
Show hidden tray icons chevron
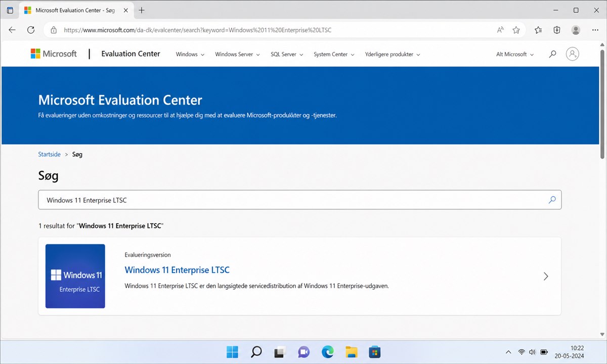point(508,352)
